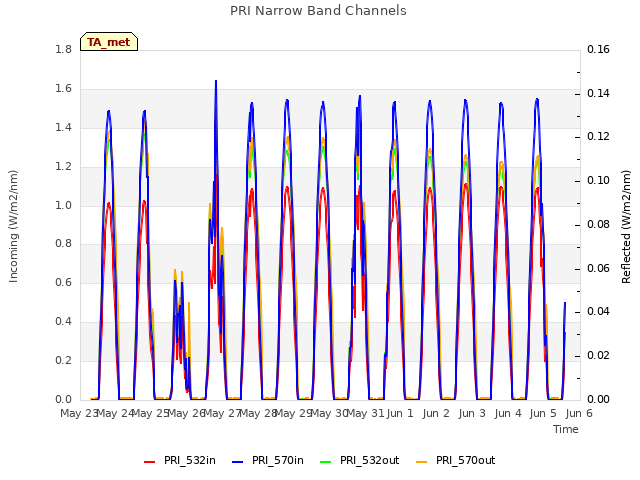Toggle the PRI_532out legend entry

tap(360, 461)
